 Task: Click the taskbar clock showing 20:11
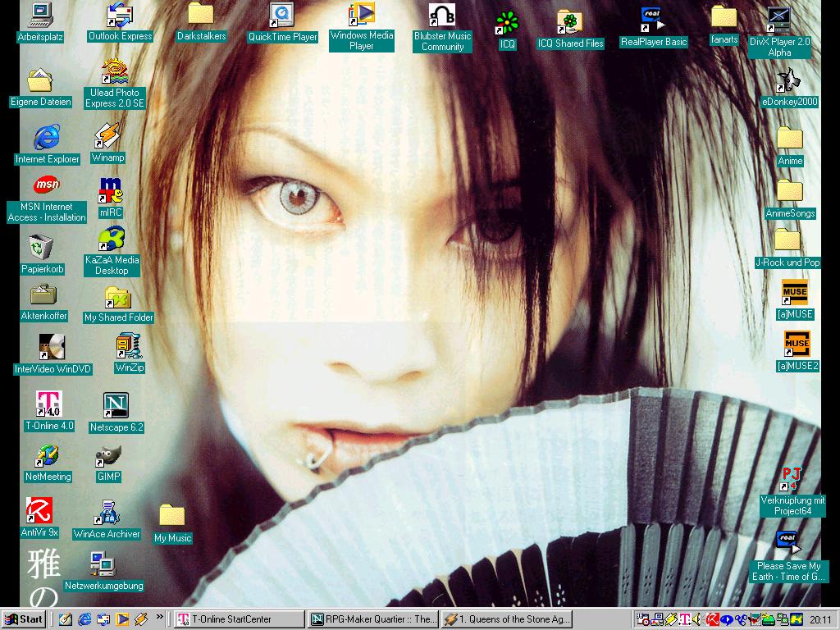point(820,619)
